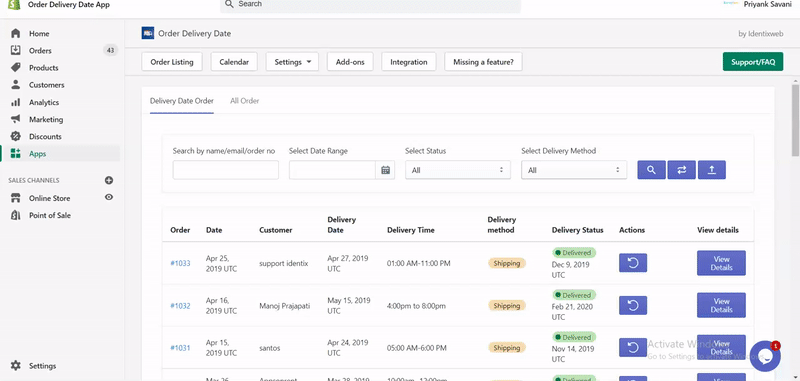The height and width of the screenshot is (381, 800).
Task: Open Online Store sales channel
Action: click(49, 198)
